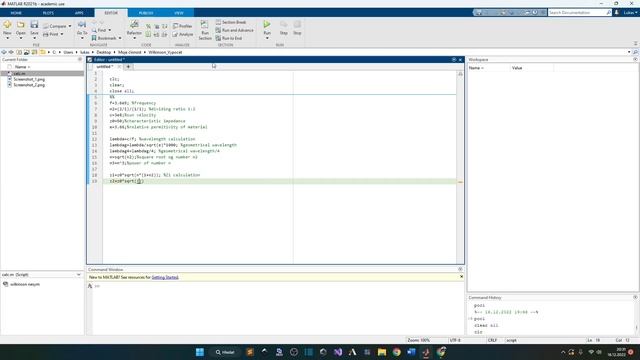Expand the Save dropdown arrow
Image resolution: width=640 pixels, height=360 pixels.
(x=34, y=38)
